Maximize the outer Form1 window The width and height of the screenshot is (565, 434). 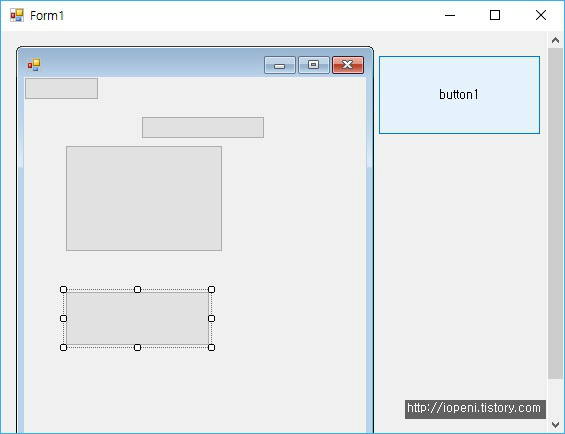[495, 15]
